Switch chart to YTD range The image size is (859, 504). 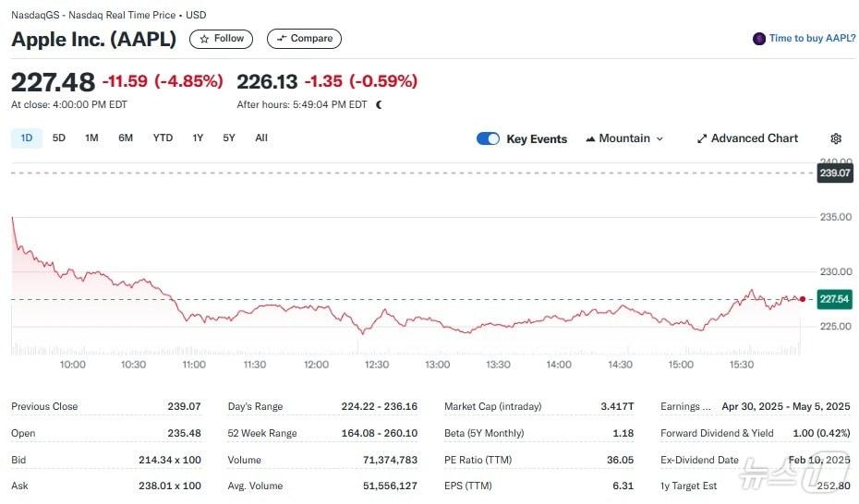pos(163,138)
